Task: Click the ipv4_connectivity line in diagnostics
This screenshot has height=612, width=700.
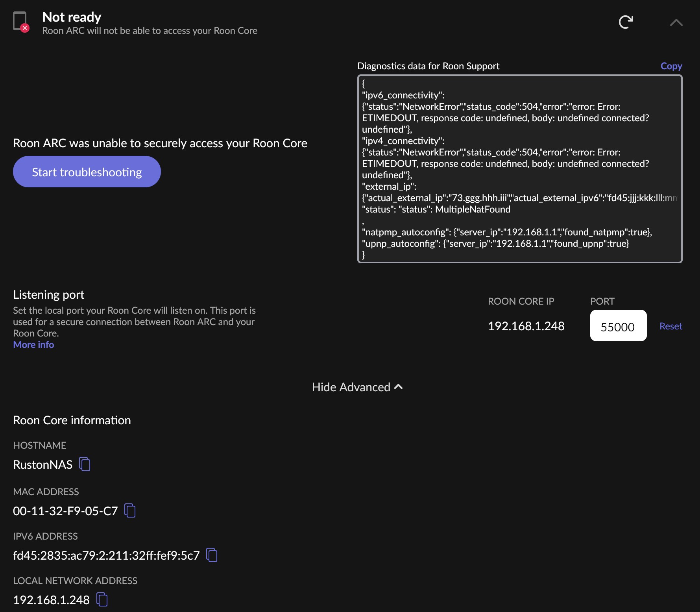Action: coord(403,141)
